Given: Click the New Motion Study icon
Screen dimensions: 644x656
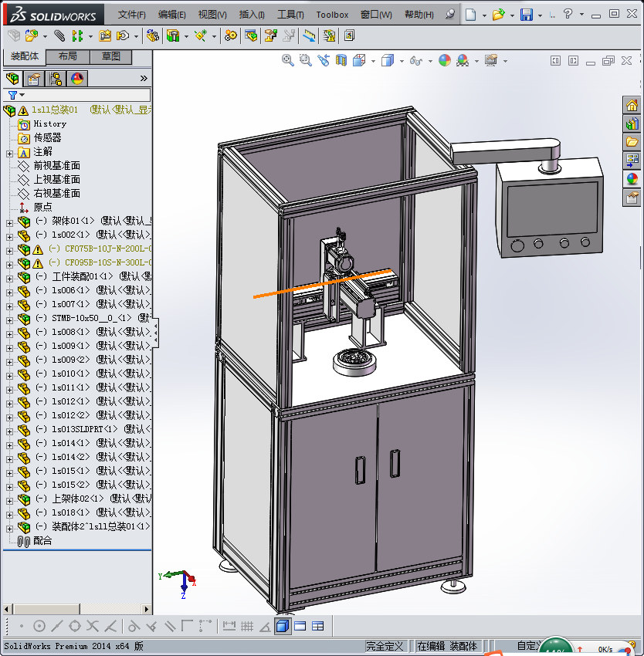Looking at the screenshot, I should coord(230,36).
